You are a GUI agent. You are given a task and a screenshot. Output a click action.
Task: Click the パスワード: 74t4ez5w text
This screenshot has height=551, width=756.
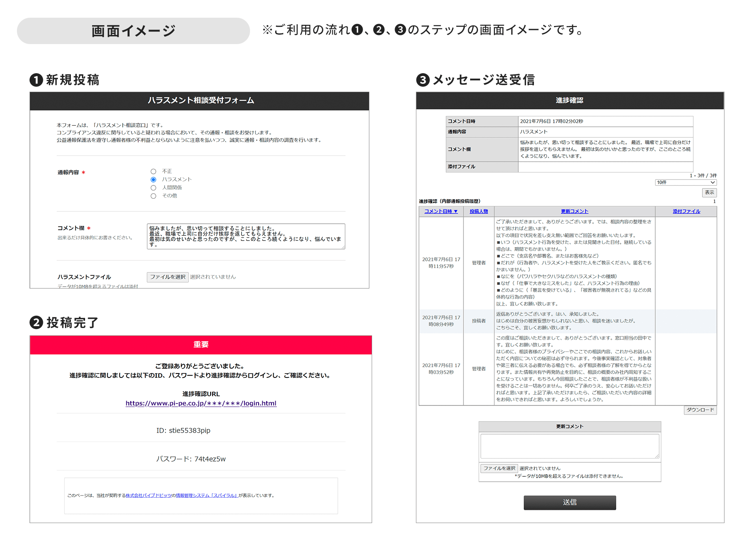[191, 459]
